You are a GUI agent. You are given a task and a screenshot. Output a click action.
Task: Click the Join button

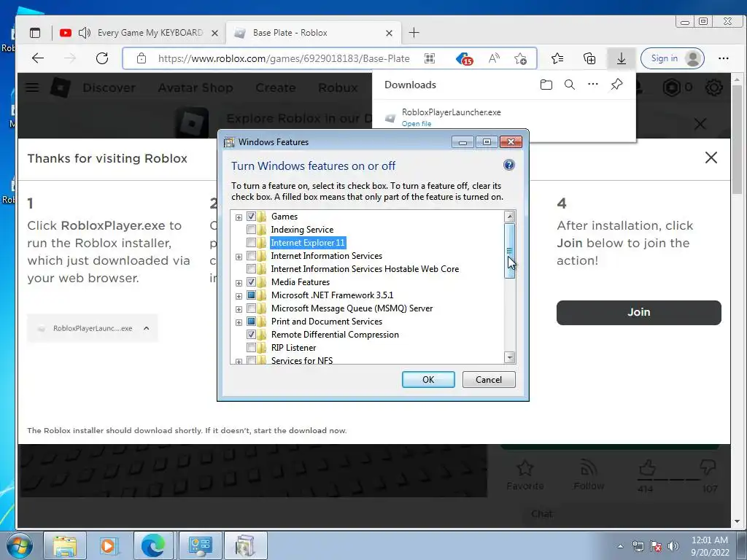[x=638, y=312]
